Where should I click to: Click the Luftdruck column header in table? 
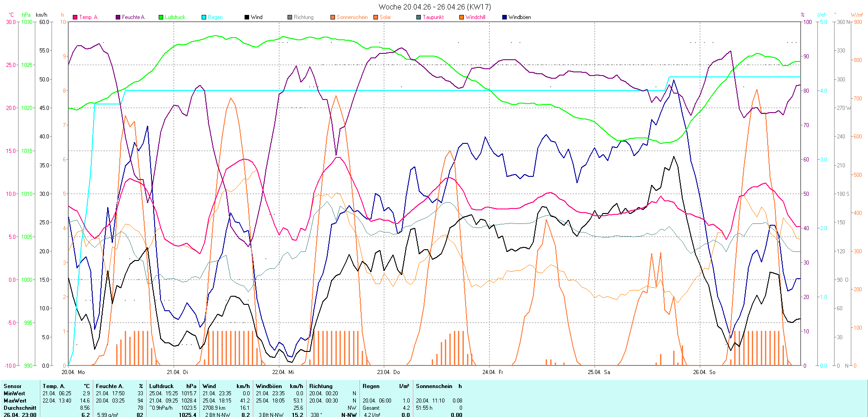click(x=161, y=386)
